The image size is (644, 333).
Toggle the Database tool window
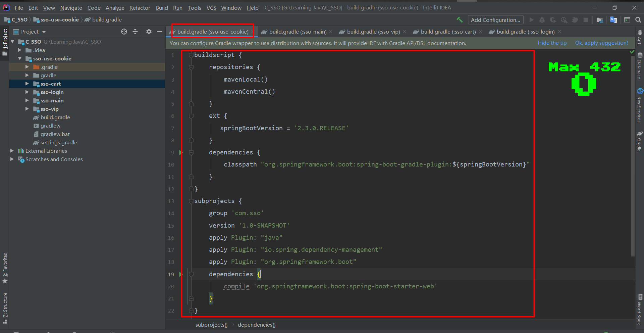pos(640,66)
